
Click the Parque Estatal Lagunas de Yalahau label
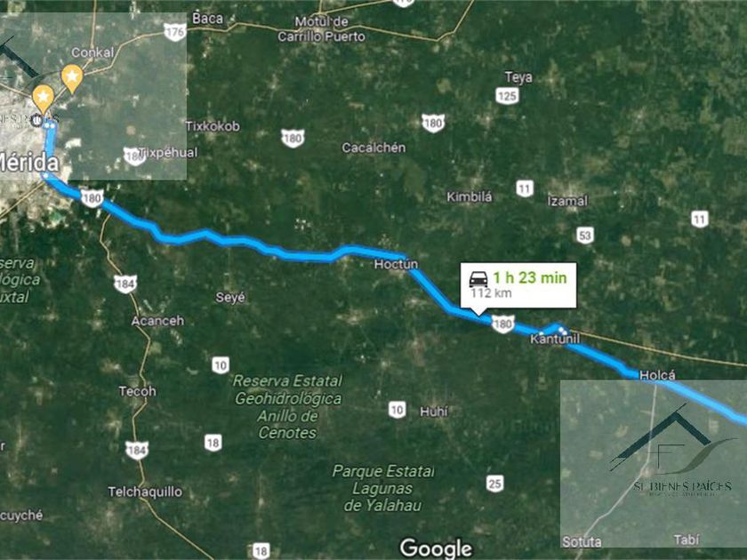click(x=383, y=488)
